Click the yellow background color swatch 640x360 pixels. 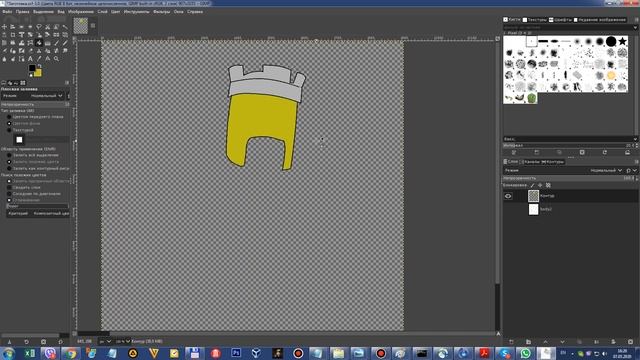click(x=38, y=73)
